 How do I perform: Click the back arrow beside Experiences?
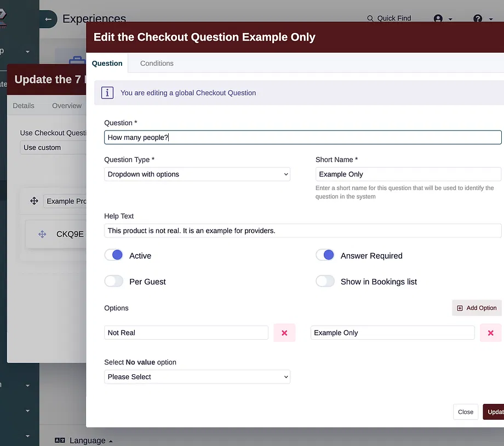pos(48,19)
